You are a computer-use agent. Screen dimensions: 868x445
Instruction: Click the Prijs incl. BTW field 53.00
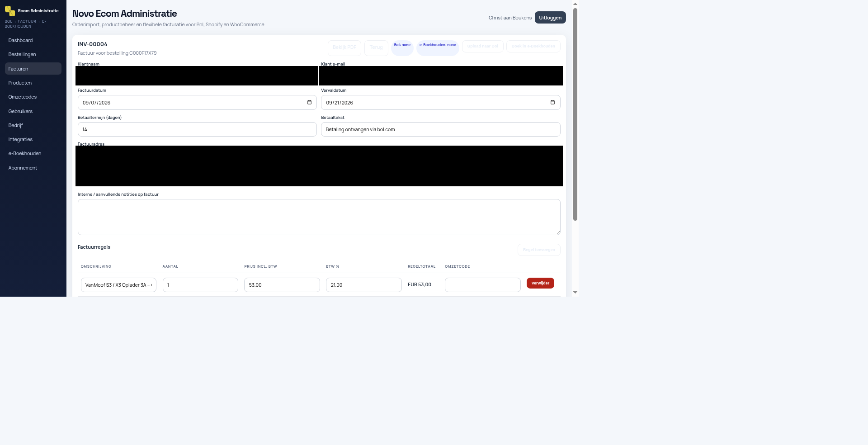tap(282, 285)
